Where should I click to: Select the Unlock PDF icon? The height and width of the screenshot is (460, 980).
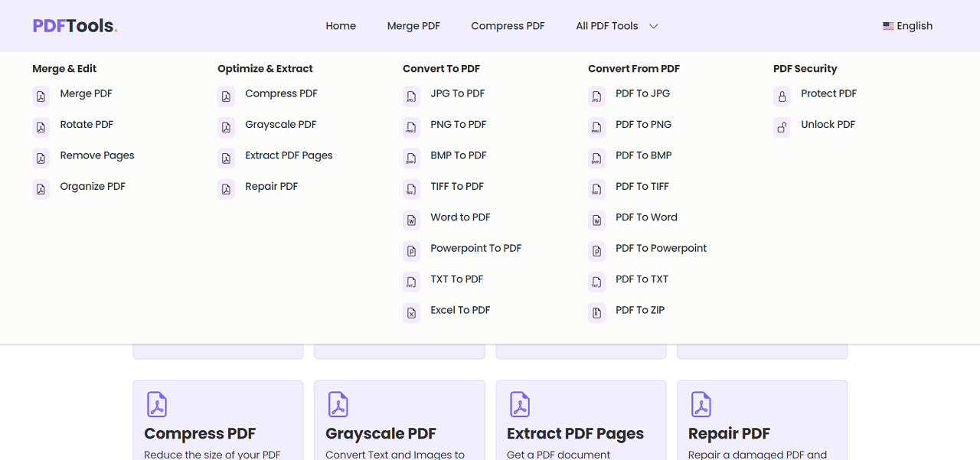pyautogui.click(x=781, y=127)
